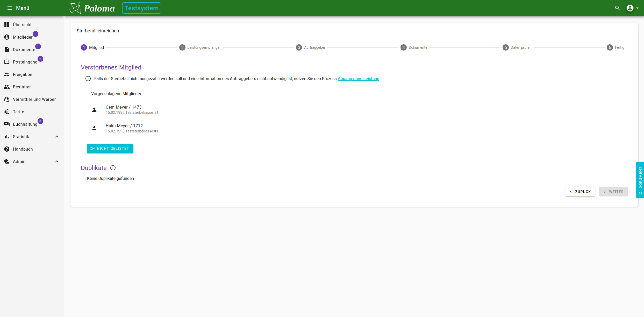Click the Mitglieder person icon
644x317 pixels.
tap(7, 37)
